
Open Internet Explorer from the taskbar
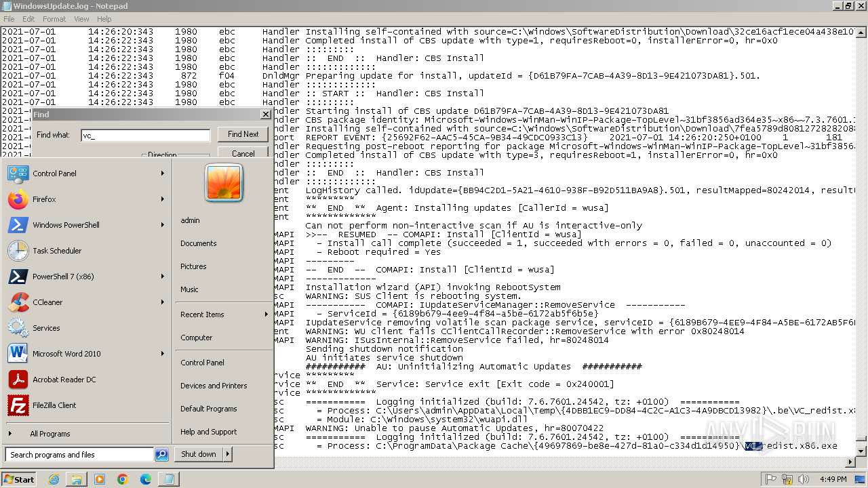coord(54,479)
